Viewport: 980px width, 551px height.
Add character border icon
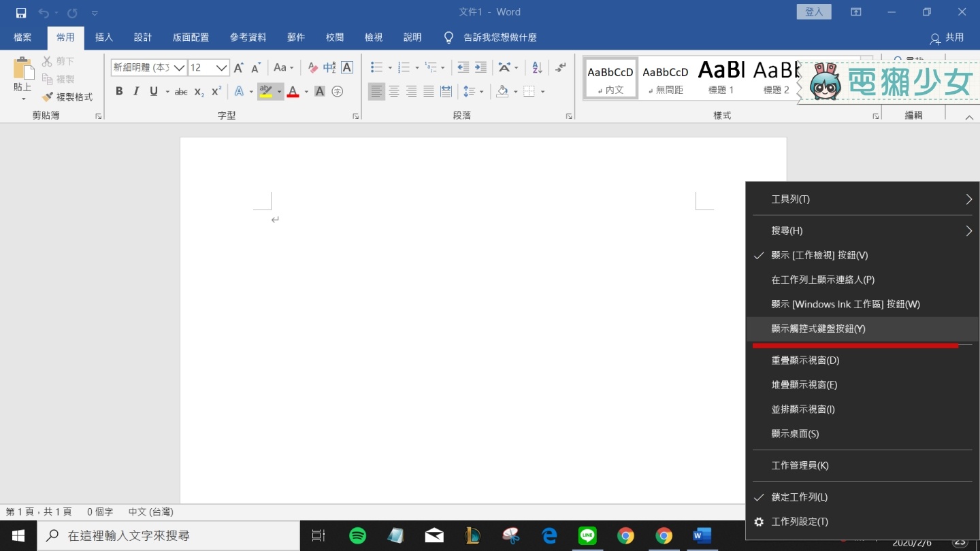point(347,67)
